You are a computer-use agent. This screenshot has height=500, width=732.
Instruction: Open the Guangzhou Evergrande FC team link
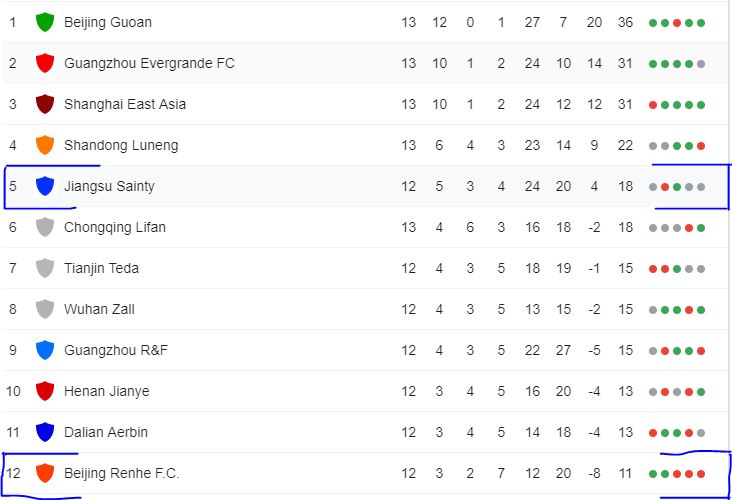[149, 63]
